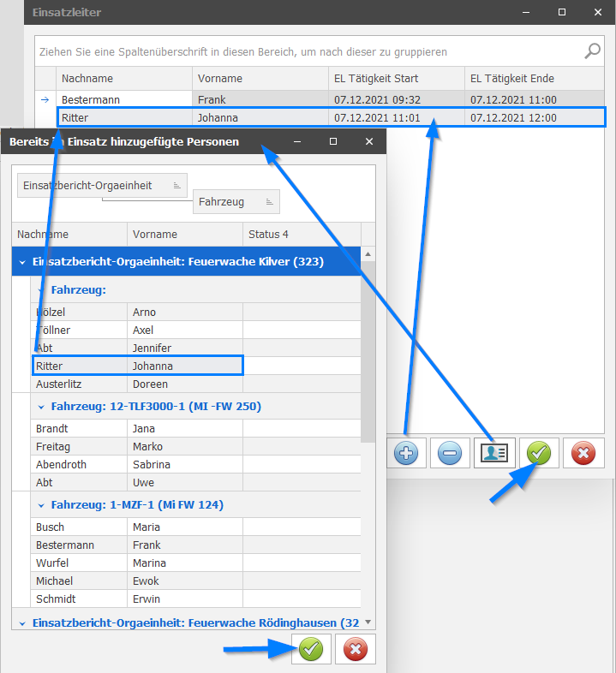Select the Austerlitz Doreen row
The height and width of the screenshot is (673, 616).
tap(137, 384)
